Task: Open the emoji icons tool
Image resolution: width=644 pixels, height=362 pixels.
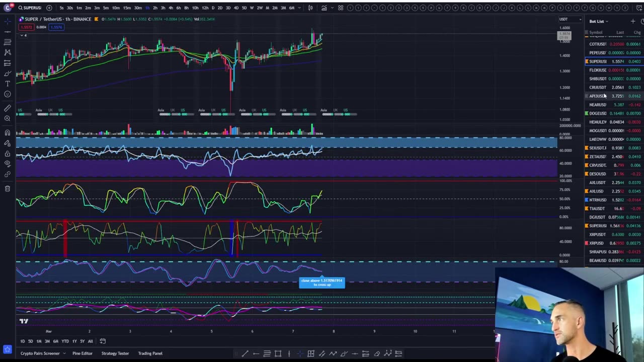Action: tap(8, 94)
